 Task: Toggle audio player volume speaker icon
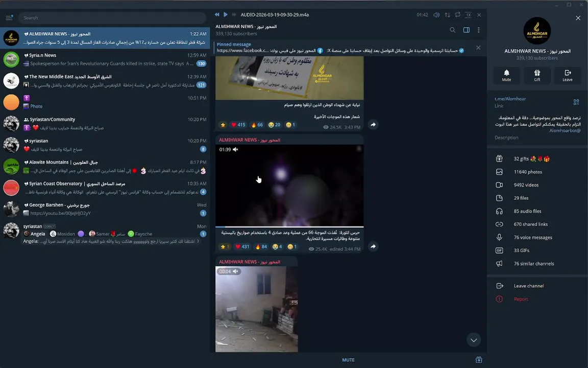[436, 15]
